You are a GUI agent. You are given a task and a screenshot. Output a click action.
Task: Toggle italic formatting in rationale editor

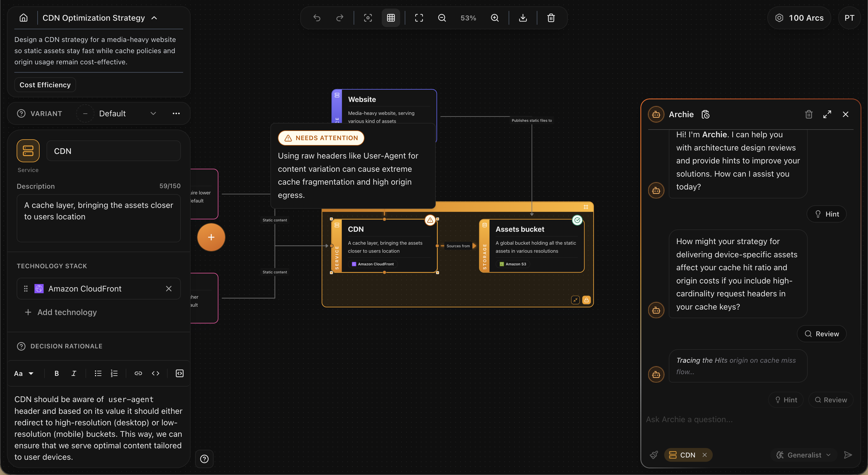[x=73, y=373]
